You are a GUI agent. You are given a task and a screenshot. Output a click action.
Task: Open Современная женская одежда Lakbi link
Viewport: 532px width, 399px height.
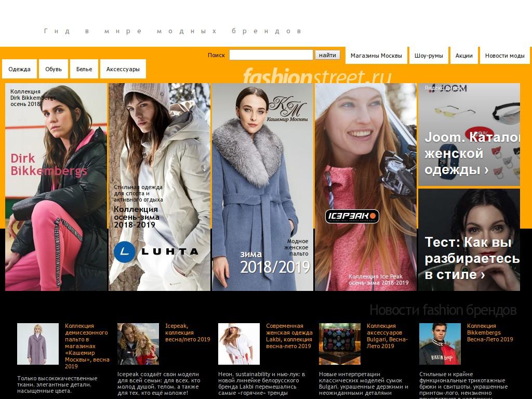pyautogui.click(x=289, y=336)
